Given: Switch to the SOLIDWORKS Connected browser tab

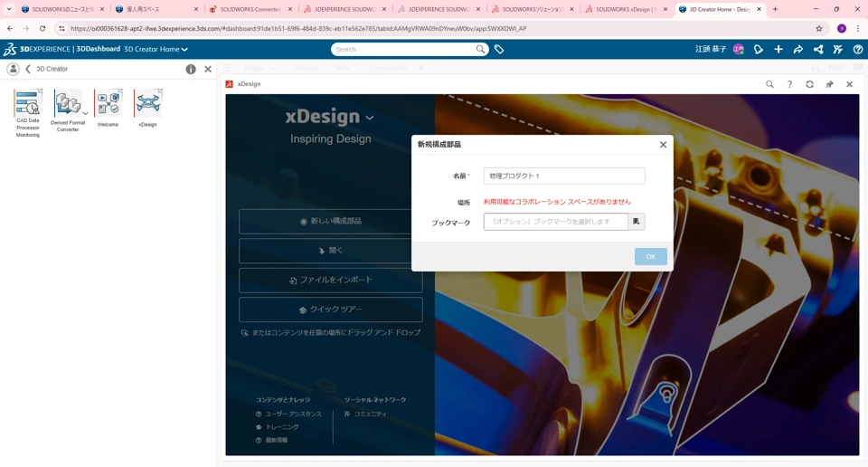Looking at the screenshot, I should [251, 9].
